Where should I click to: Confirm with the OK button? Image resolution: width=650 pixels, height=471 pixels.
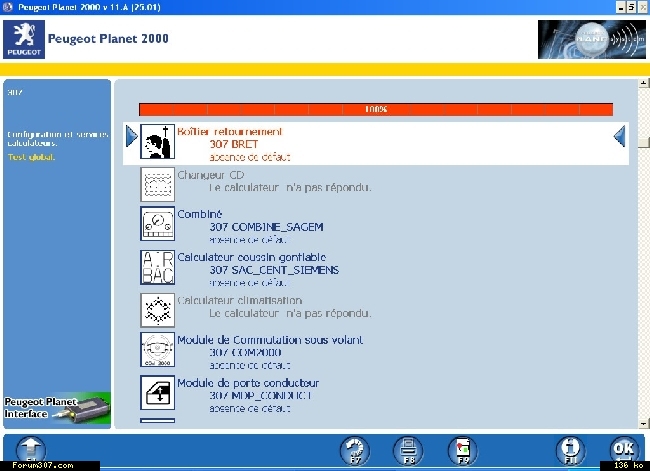(x=624, y=449)
